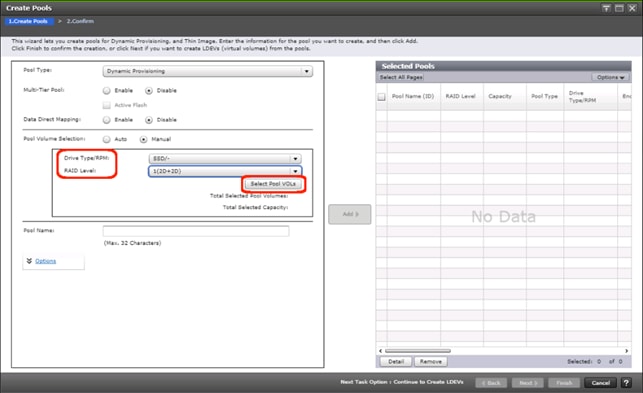Click the Remove button
Viewport: 643px width, 393px height.
pyautogui.click(x=431, y=361)
